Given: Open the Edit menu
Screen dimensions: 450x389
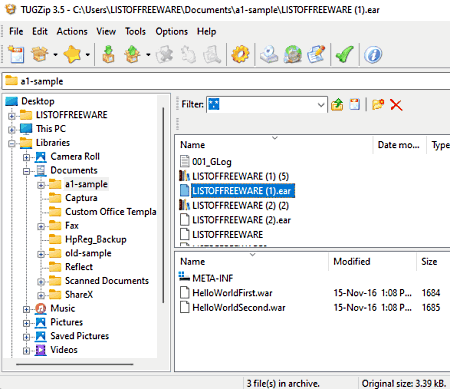Looking at the screenshot, I should click(40, 31).
